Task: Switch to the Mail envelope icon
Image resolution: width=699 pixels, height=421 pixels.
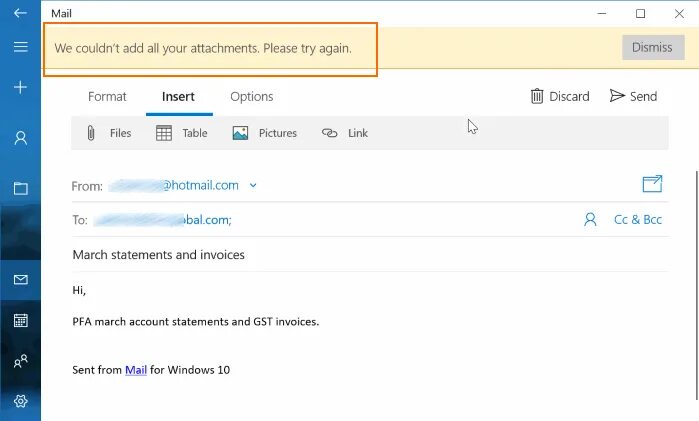Action: [x=21, y=280]
